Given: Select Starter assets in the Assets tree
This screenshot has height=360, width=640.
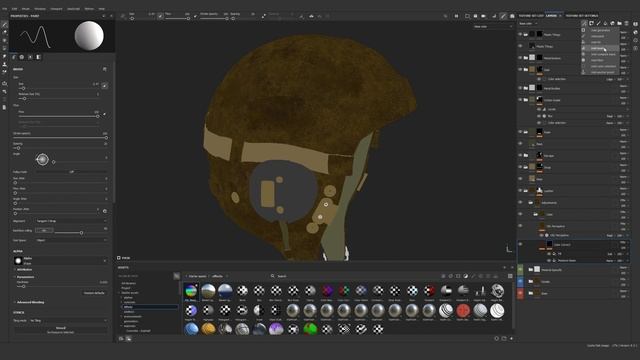Looking at the screenshot, I should [x=130, y=293].
